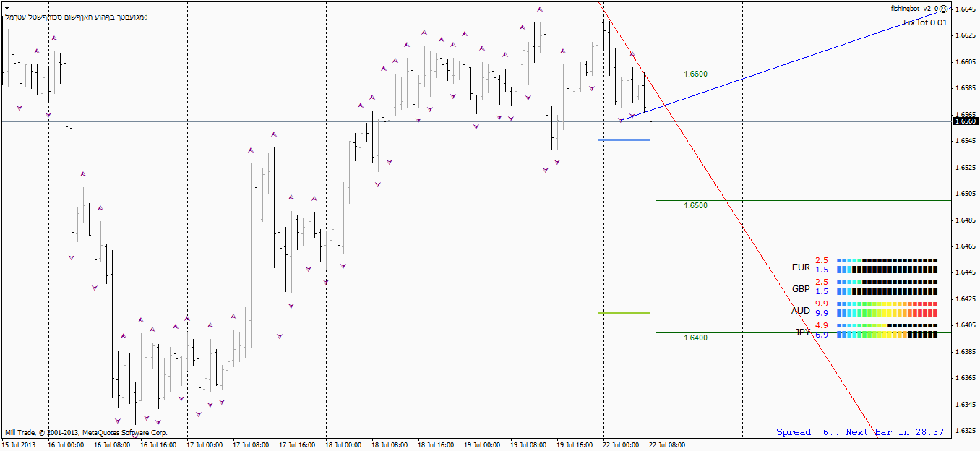Click the 'Fix lot 0.01' label

[x=925, y=22]
